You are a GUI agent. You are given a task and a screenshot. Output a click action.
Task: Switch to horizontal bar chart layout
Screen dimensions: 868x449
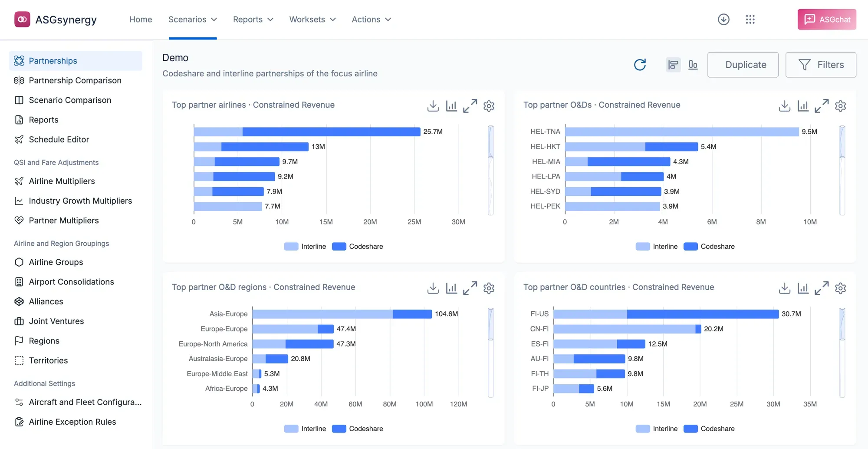click(x=673, y=65)
